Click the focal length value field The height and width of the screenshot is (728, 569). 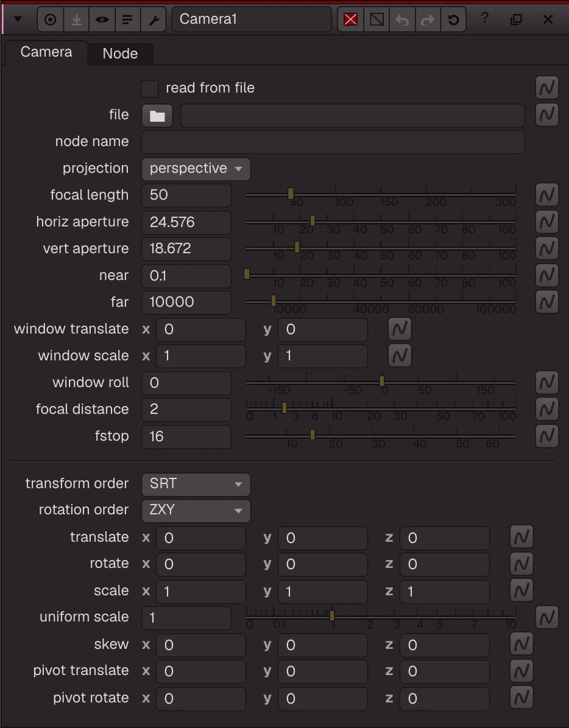[x=186, y=195]
